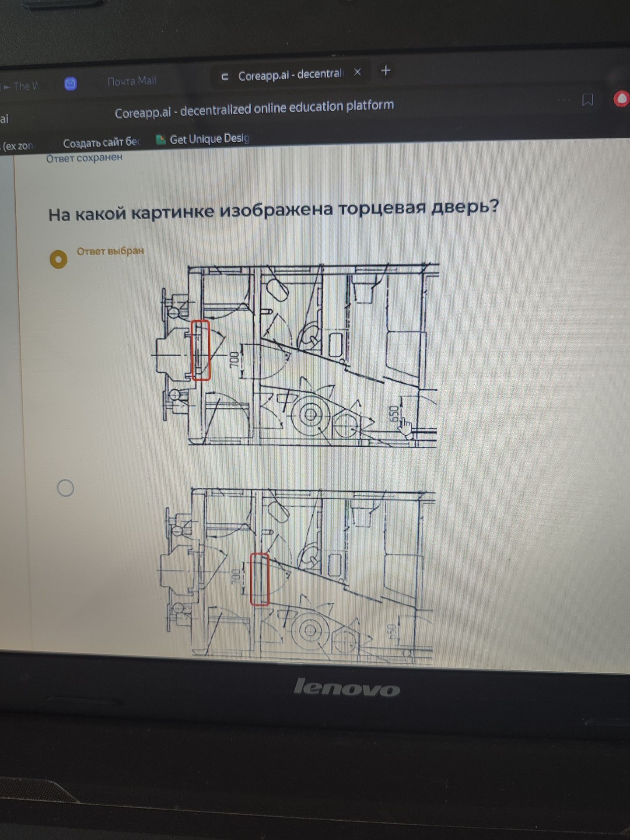Click red highlighted door in second diagram
630x840 pixels.
click(259, 579)
